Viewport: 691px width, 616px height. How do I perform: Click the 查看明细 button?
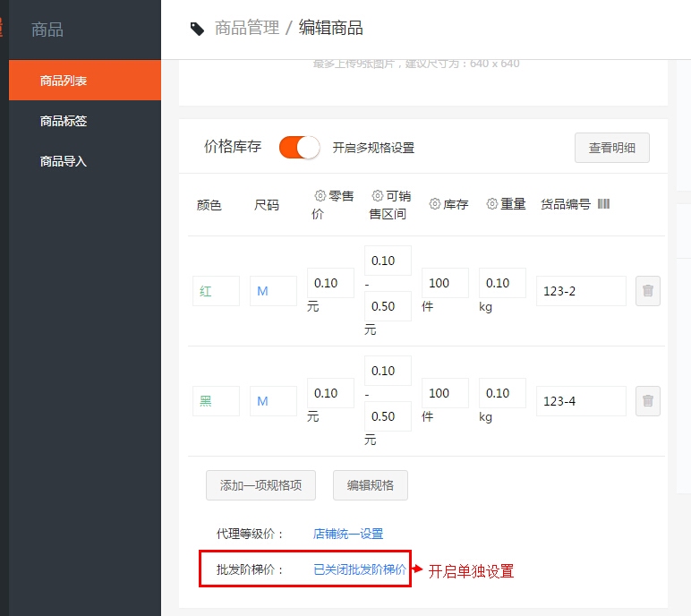pos(611,148)
